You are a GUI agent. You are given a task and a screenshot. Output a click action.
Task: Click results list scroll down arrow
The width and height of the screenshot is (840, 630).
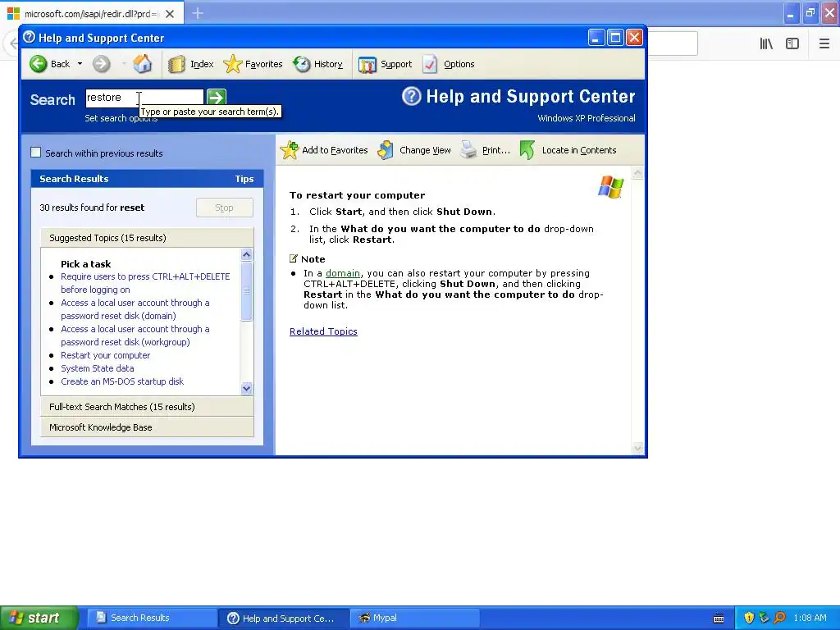[x=246, y=388]
